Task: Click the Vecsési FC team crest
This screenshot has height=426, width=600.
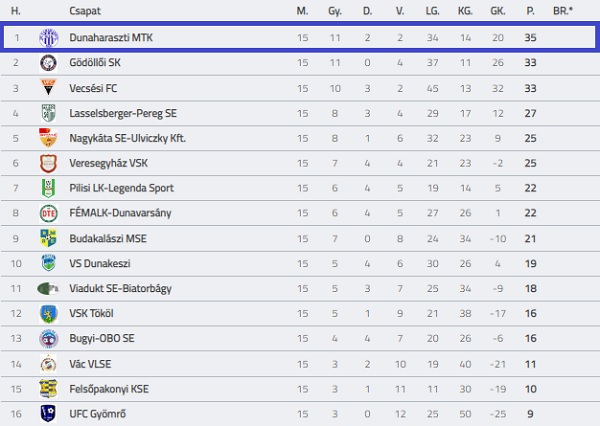Action: tap(48, 88)
